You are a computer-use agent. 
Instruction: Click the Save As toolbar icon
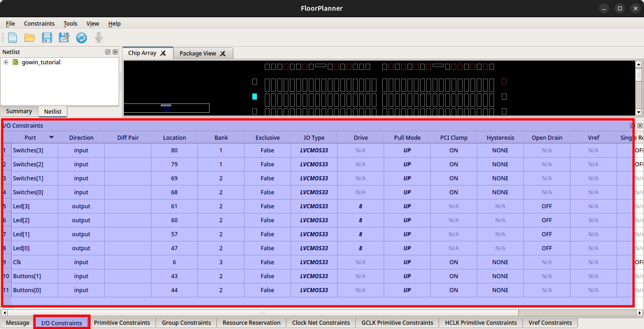click(64, 38)
